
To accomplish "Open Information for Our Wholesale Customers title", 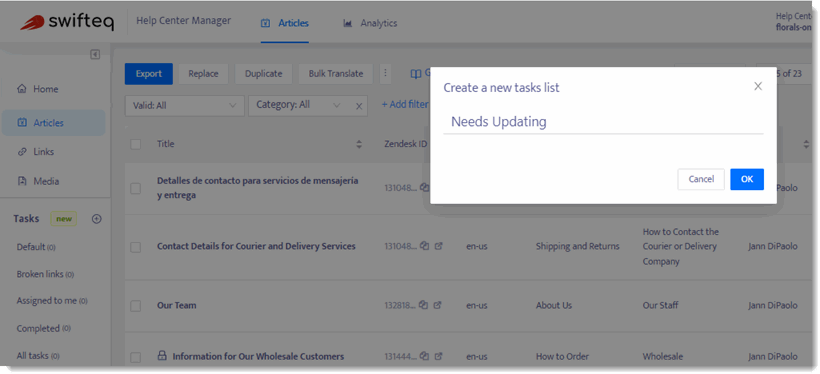I will [258, 356].
